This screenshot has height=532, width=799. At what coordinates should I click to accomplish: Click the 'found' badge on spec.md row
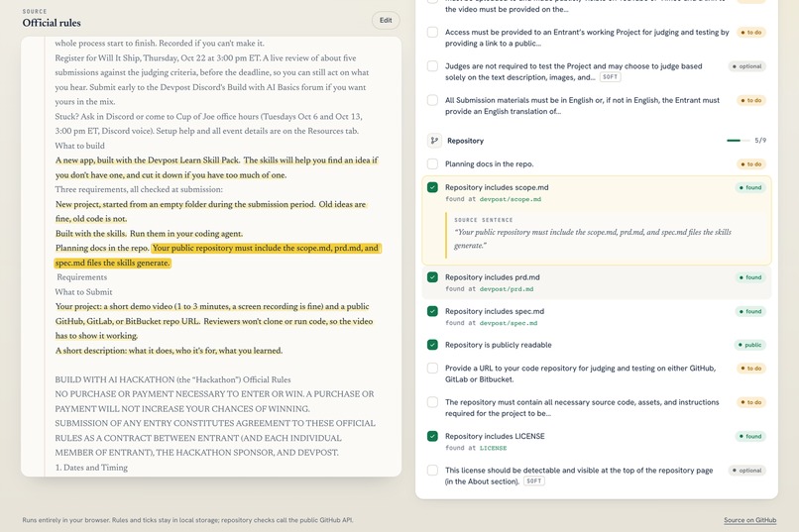pos(750,311)
